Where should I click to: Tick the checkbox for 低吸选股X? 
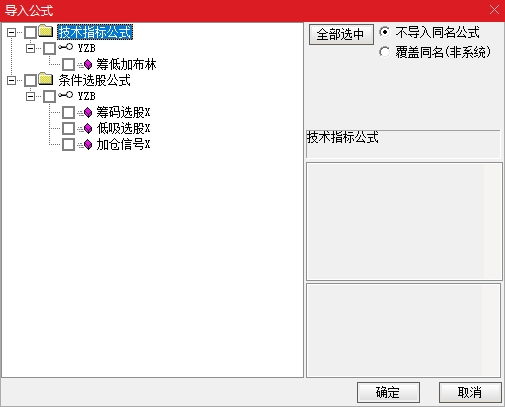tap(68, 128)
